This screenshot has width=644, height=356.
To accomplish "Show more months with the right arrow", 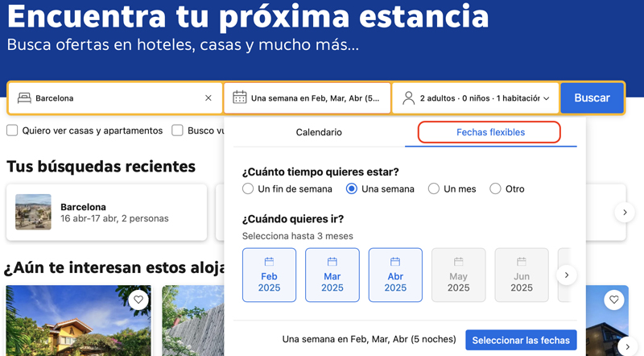I will (x=567, y=275).
